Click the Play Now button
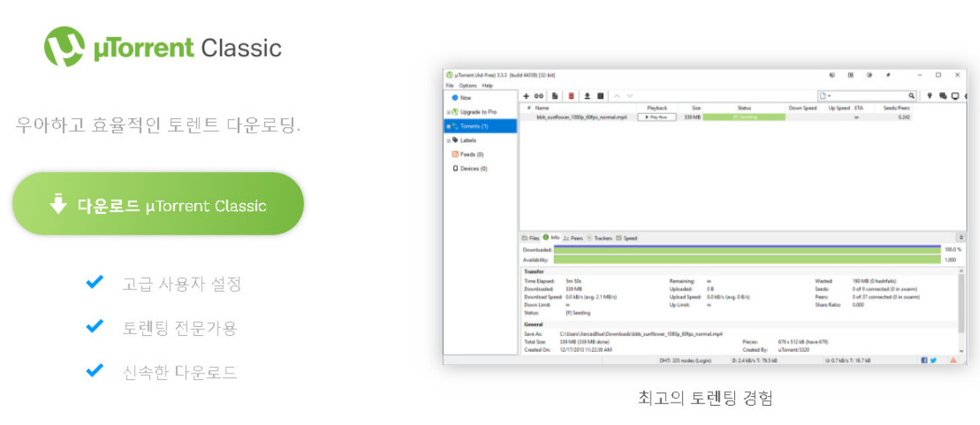 [x=656, y=117]
